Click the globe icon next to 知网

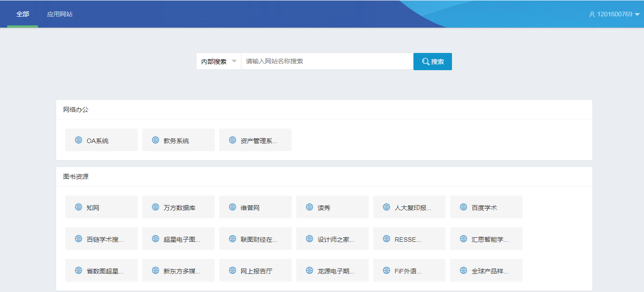tap(78, 207)
